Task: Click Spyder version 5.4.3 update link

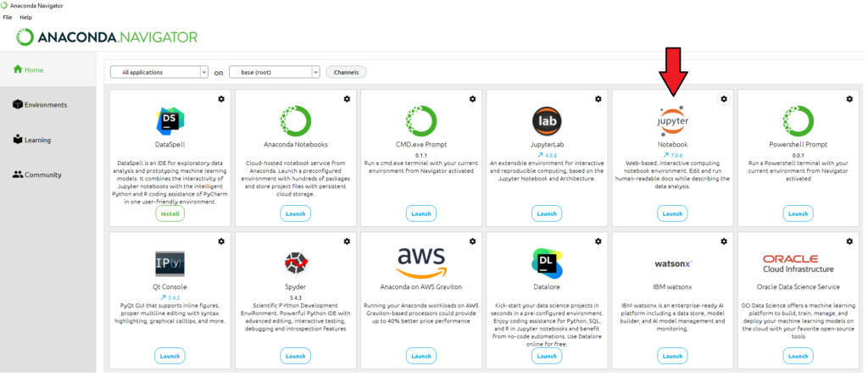Action: click(296, 298)
